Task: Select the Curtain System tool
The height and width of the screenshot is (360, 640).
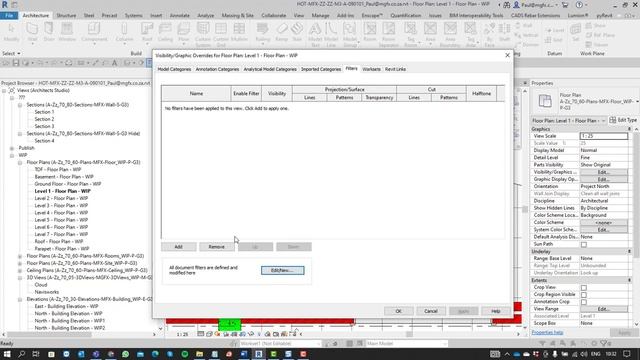Action: (x=203, y=33)
